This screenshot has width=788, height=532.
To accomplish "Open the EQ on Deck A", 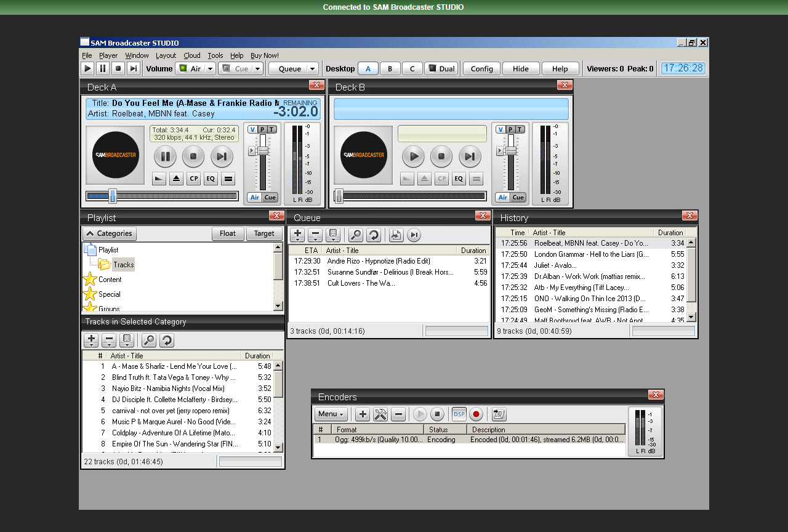I will tap(210, 178).
